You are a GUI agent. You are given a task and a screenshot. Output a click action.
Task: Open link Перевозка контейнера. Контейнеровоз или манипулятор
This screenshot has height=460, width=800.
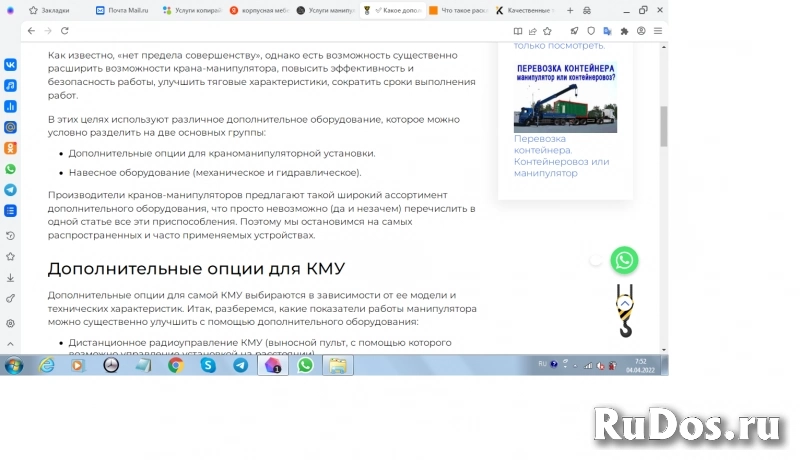561,156
